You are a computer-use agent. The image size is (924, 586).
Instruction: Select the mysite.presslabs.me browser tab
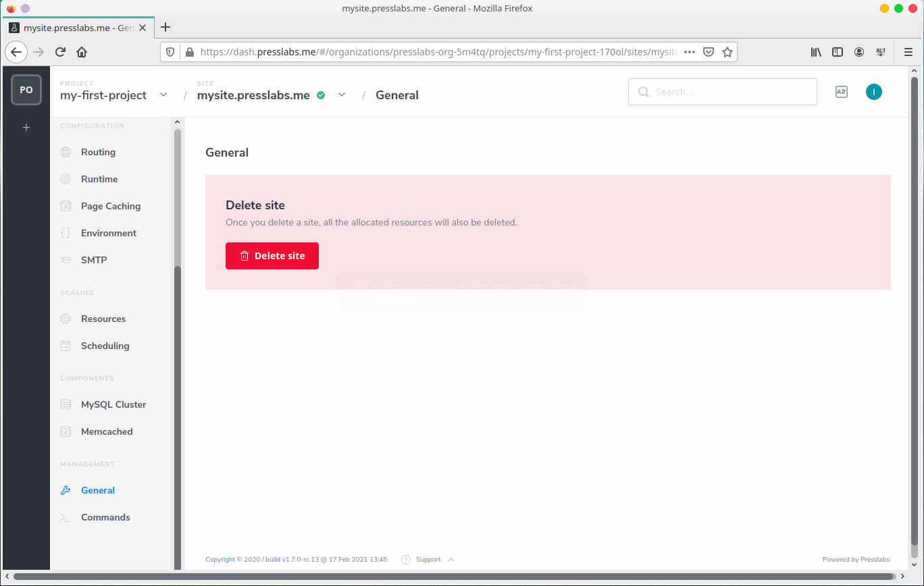pyautogui.click(x=78, y=28)
